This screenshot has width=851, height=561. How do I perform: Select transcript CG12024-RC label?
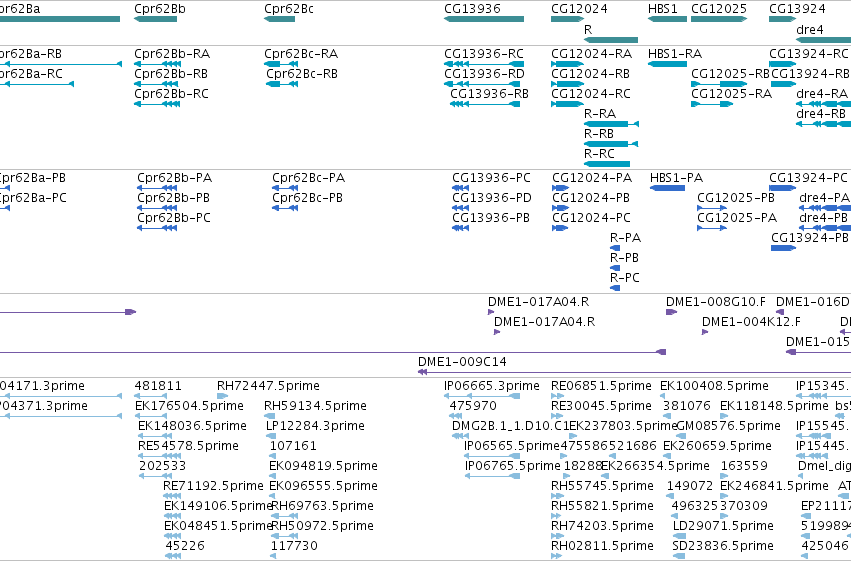[591, 94]
